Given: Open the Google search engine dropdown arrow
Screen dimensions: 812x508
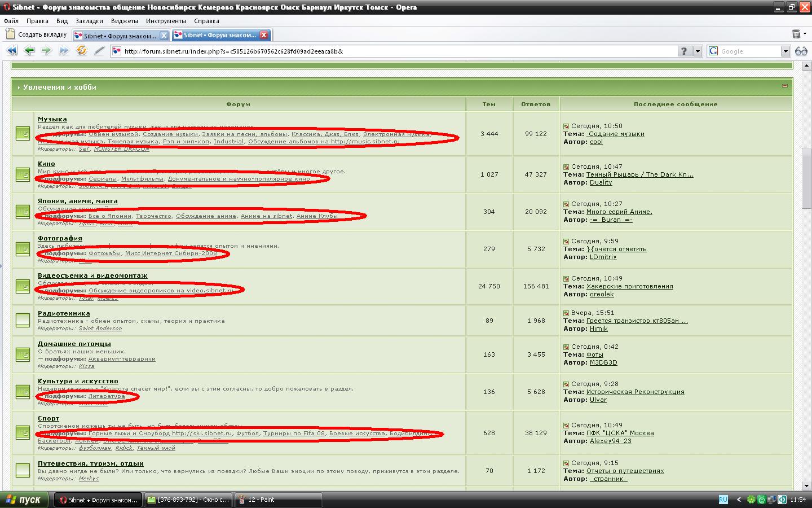Looking at the screenshot, I should pos(785,51).
